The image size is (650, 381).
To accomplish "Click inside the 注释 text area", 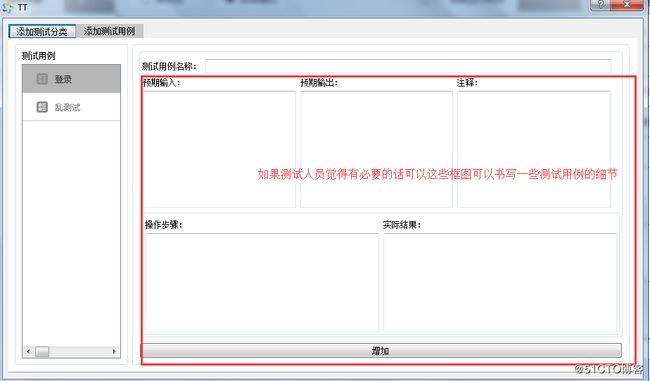I will tap(534, 149).
